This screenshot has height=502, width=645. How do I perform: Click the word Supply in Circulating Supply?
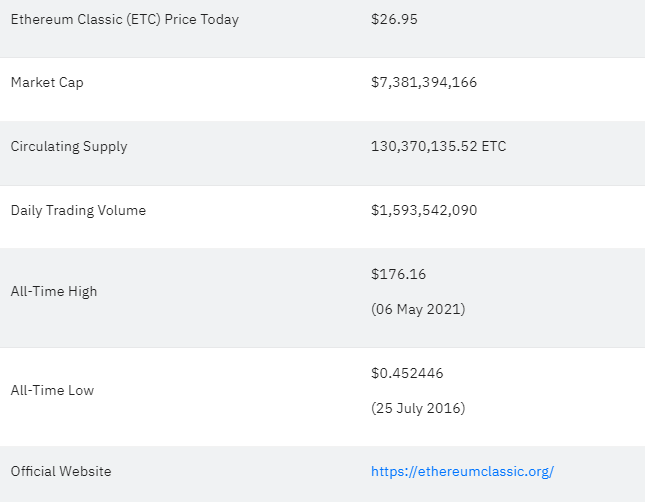click(x=105, y=147)
